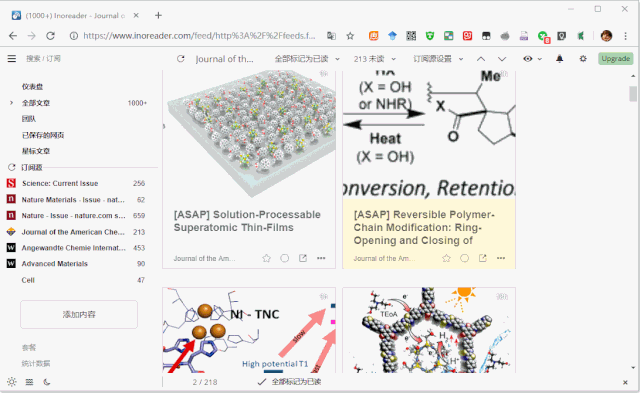Click the QR code extension icon
This screenshot has width=640, height=393.
(411, 36)
